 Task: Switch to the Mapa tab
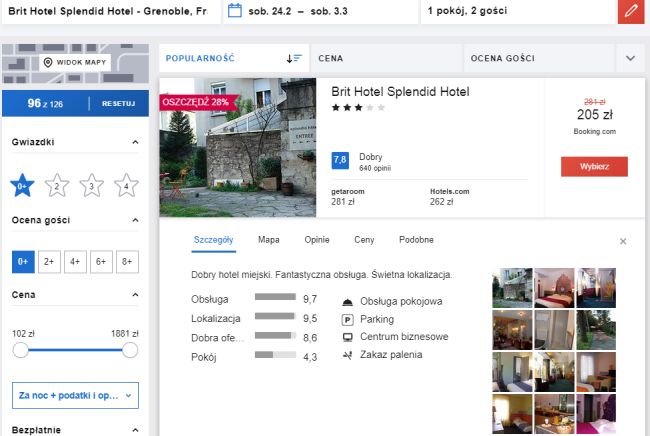pyautogui.click(x=268, y=240)
